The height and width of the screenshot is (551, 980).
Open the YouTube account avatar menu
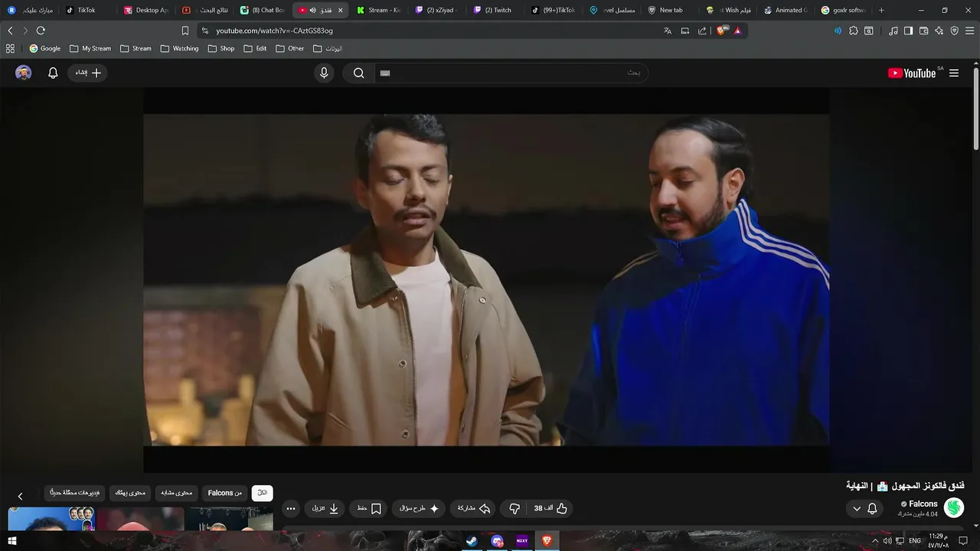coord(24,73)
